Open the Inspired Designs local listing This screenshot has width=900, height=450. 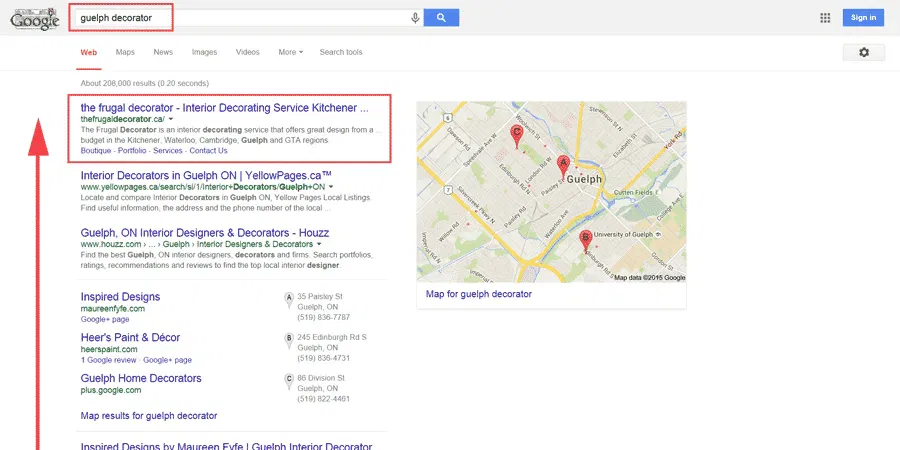tap(121, 297)
